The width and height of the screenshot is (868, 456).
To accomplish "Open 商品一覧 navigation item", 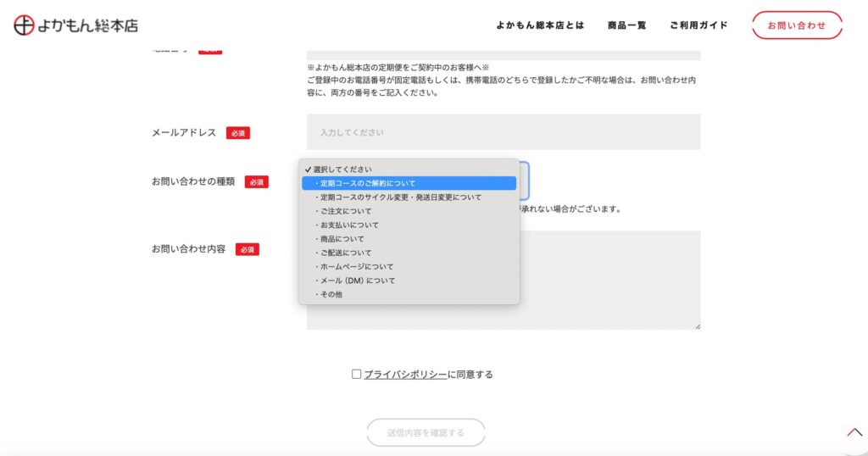I will [626, 25].
